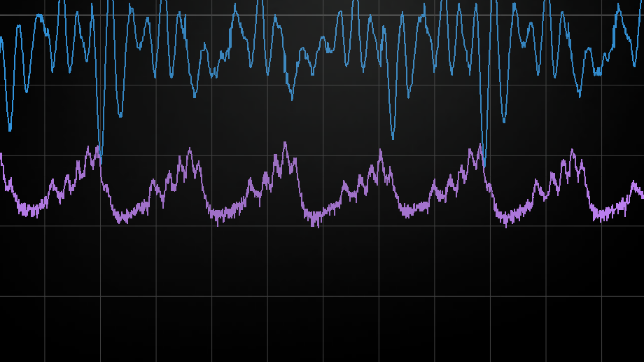
Task: Click the white horizontal reference line above the grid
Action: (x=322, y=15)
